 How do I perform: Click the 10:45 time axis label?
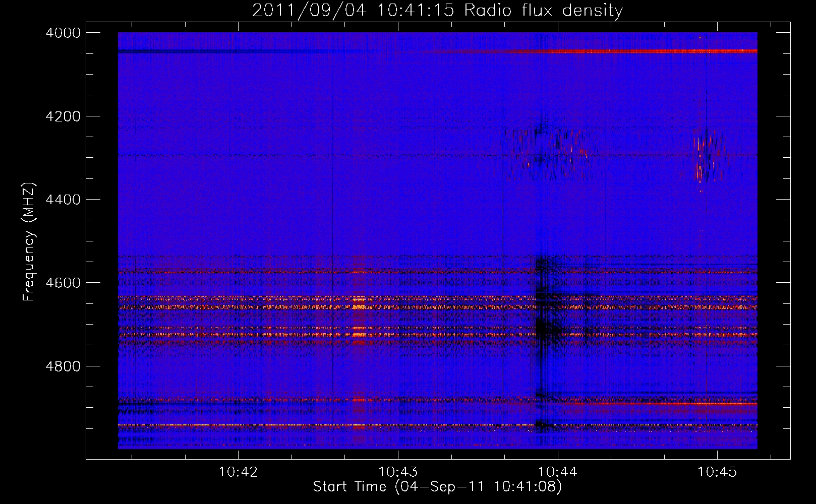pyautogui.click(x=717, y=472)
